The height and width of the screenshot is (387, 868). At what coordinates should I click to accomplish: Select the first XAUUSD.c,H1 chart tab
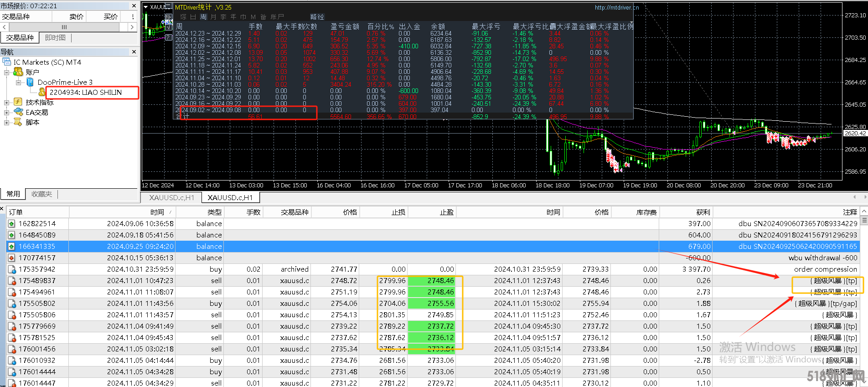click(171, 197)
